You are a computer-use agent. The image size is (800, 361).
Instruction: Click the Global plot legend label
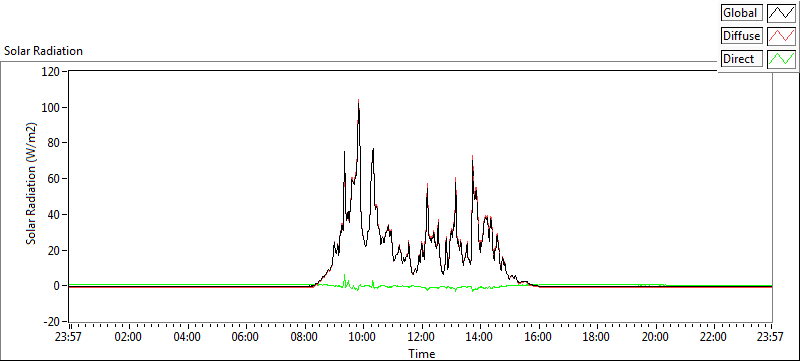(x=742, y=13)
